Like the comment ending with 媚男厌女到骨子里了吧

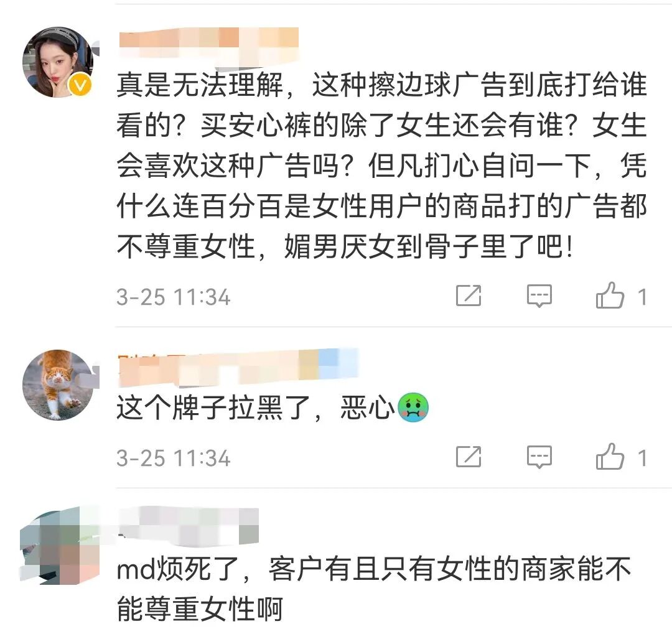(x=609, y=295)
